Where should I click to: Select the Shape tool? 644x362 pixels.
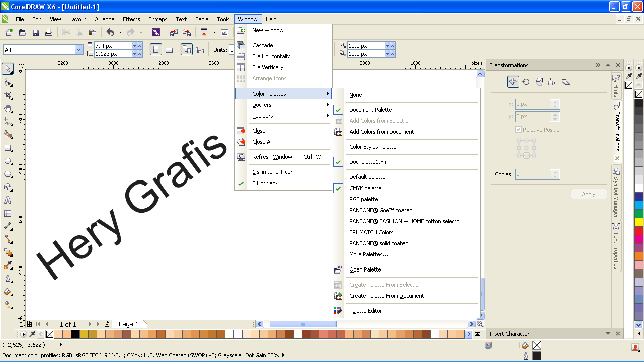pos(8,82)
